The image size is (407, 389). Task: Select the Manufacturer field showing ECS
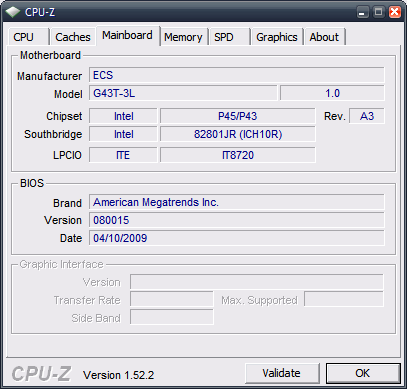click(237, 75)
